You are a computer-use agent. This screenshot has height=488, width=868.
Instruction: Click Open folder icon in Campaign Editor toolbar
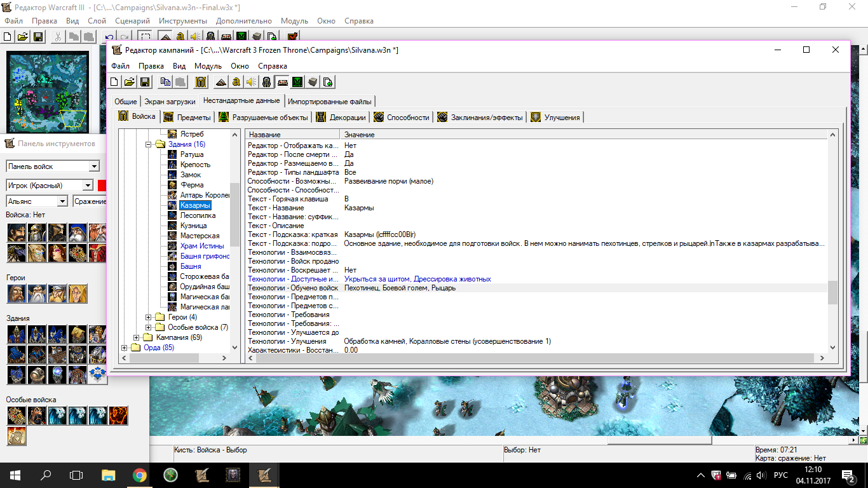(129, 82)
